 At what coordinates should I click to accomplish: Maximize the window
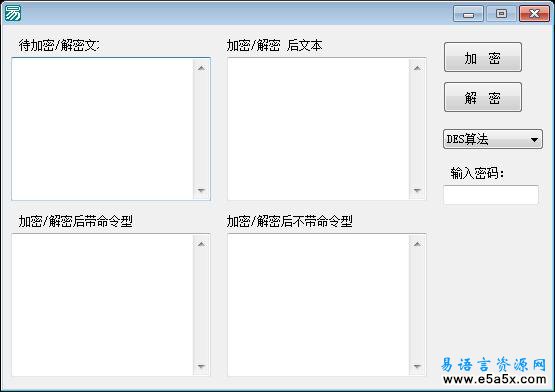tap(501, 14)
